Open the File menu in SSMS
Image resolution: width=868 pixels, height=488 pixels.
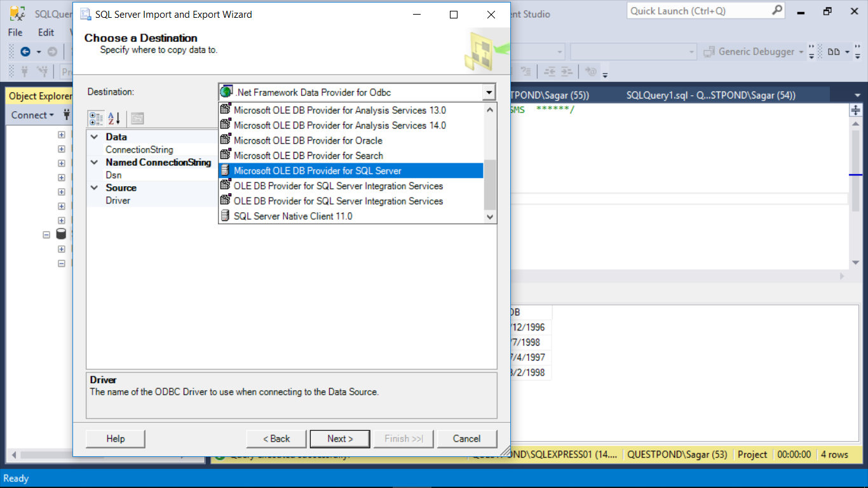coord(15,32)
